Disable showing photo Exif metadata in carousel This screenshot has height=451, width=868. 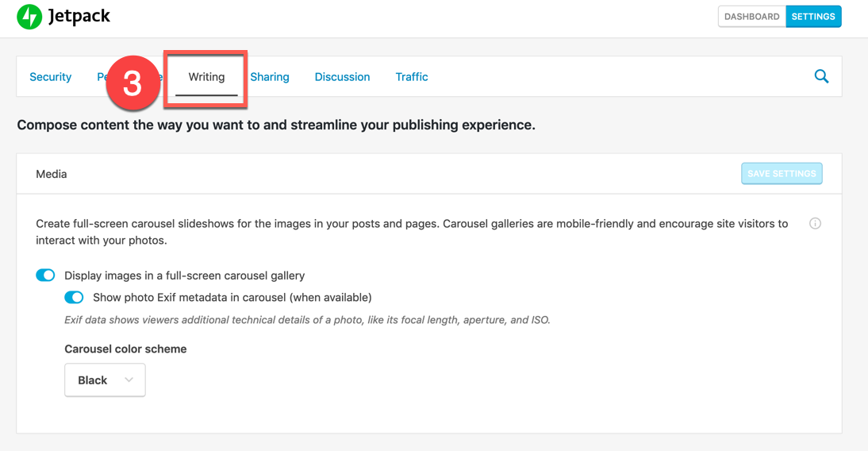pos(74,298)
